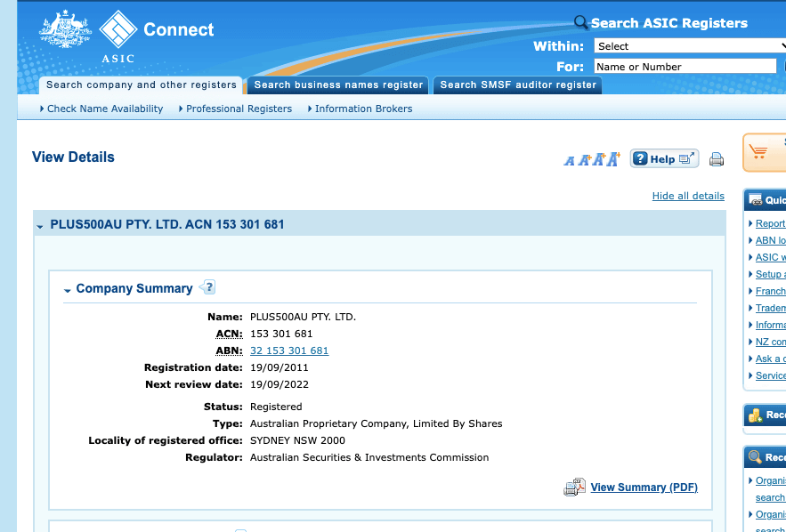
Task: Set the third font size A+ icon
Action: point(598,159)
